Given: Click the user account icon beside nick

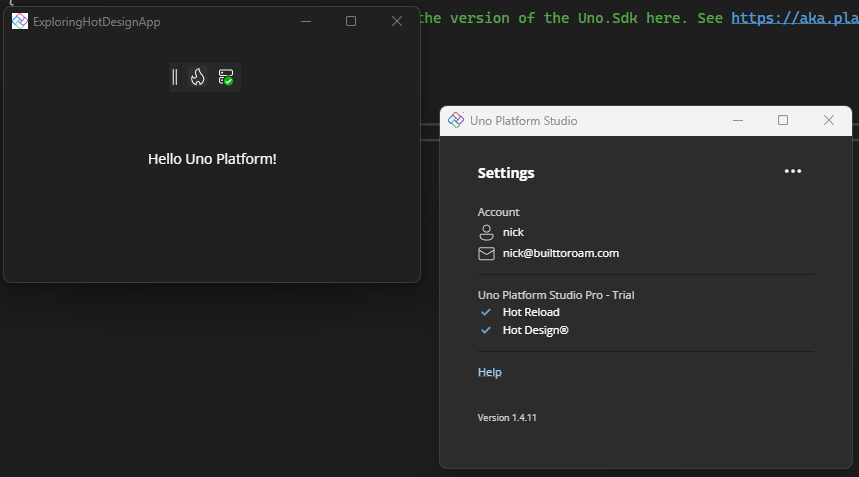Looking at the screenshot, I should click(x=486, y=232).
